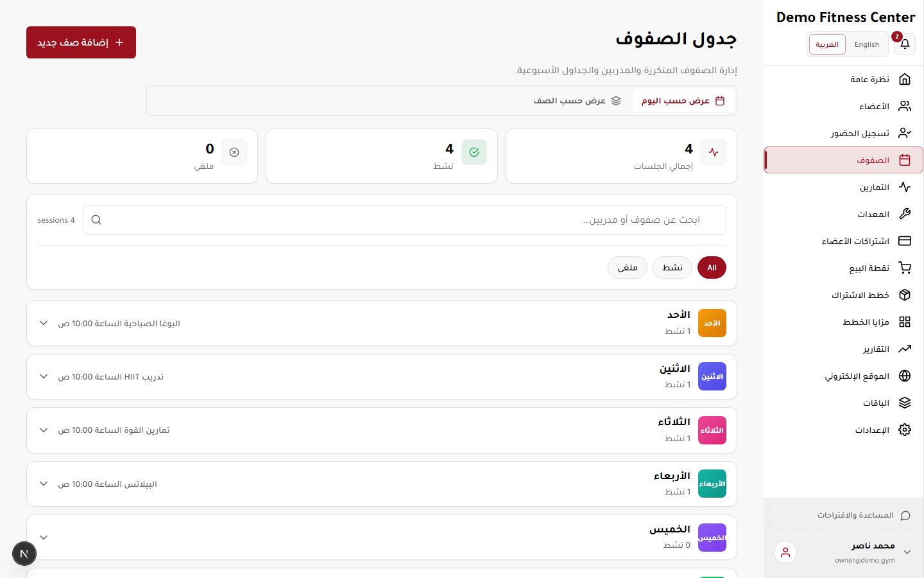Open Subscription Plans (خطط الاشتراك) item
Screen dimensions: 924x578
pos(843,295)
